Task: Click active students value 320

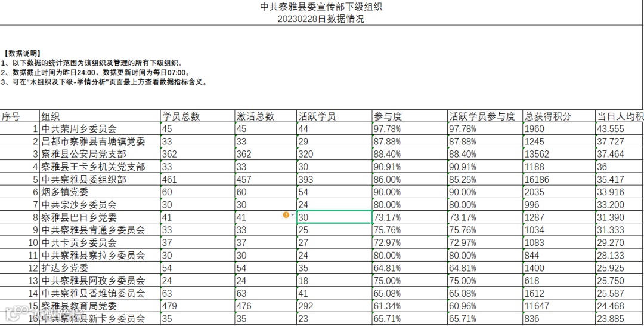Action: click(x=335, y=154)
